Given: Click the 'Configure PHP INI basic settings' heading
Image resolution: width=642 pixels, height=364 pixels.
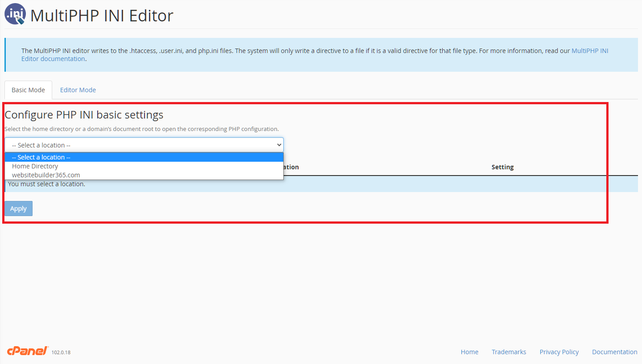Looking at the screenshot, I should pyautogui.click(x=84, y=115).
